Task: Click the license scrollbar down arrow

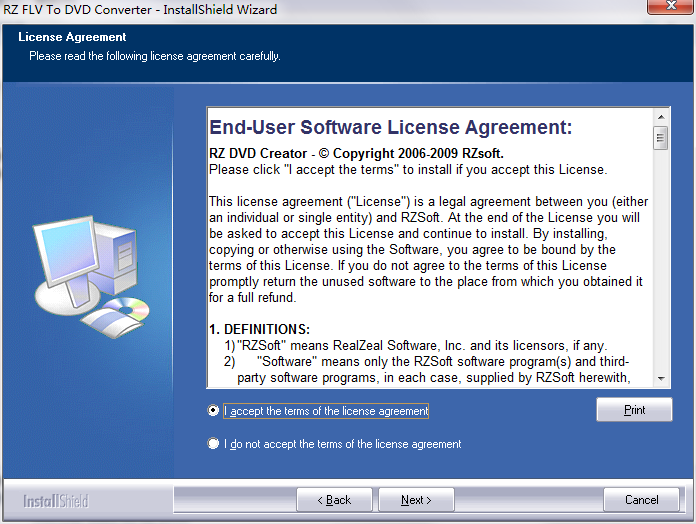Action: tap(661, 378)
